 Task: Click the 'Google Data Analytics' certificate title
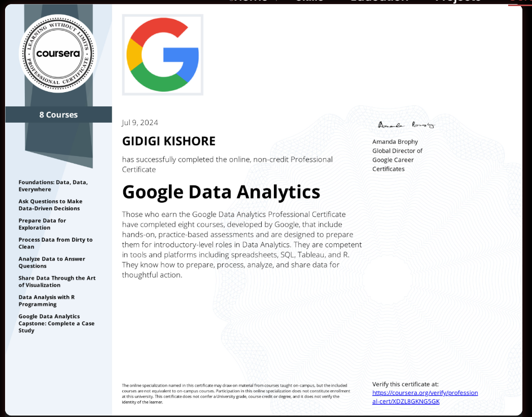[x=221, y=192]
